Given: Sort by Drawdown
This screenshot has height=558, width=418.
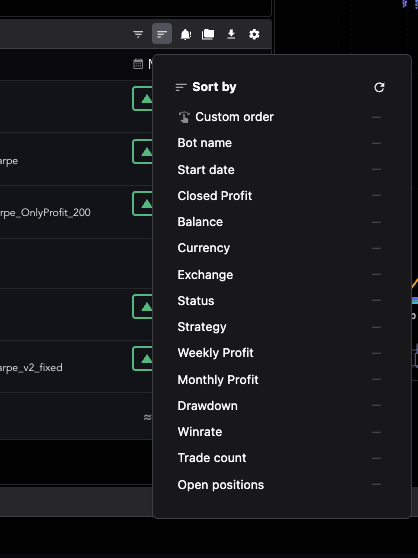Looking at the screenshot, I should (x=207, y=406).
